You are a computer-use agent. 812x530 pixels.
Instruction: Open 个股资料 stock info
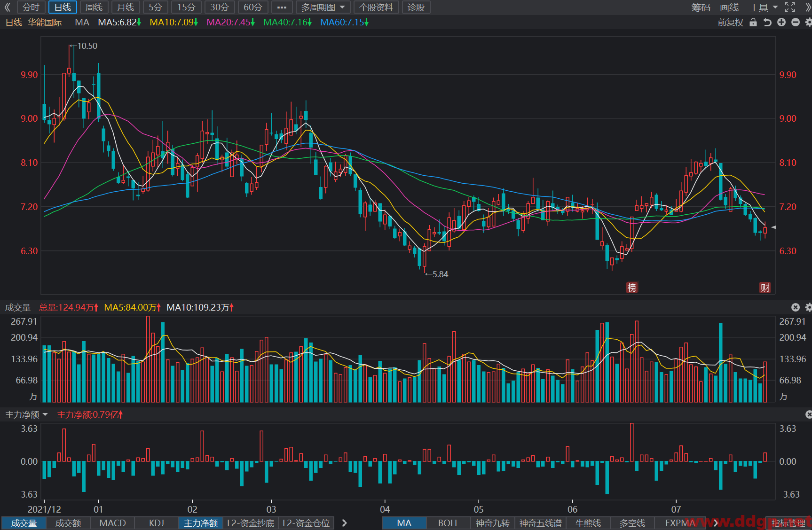coord(376,7)
